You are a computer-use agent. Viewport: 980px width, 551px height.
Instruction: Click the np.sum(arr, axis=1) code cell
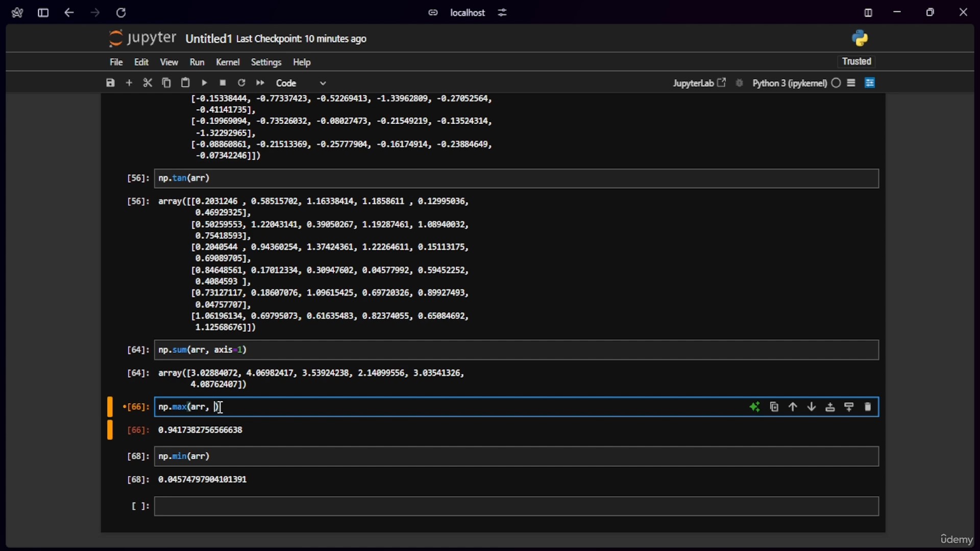pos(517,350)
